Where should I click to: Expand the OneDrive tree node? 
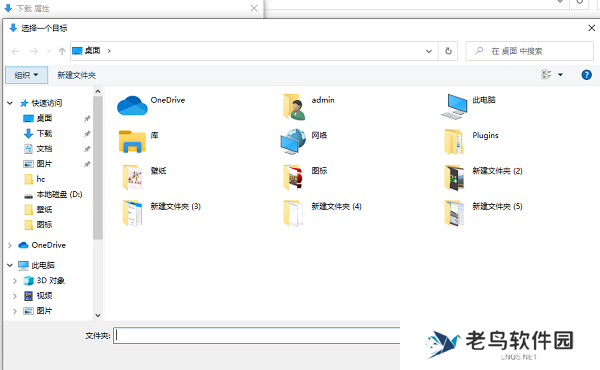click(x=10, y=245)
